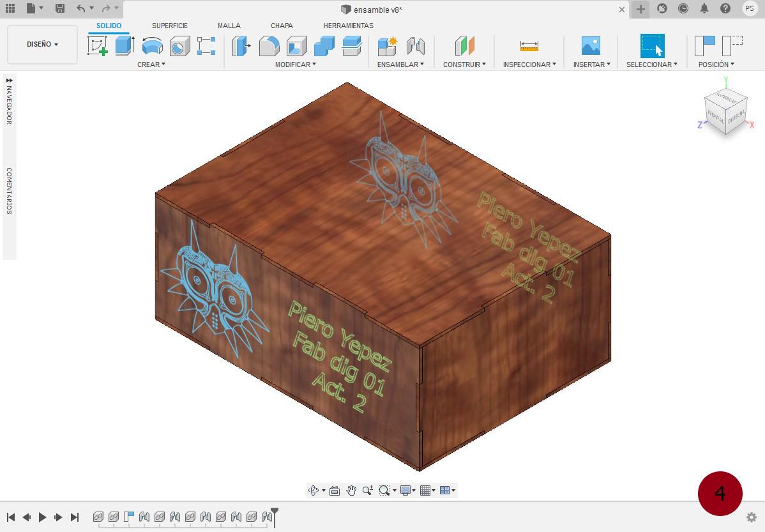Open the job status clock icon

[683, 8]
